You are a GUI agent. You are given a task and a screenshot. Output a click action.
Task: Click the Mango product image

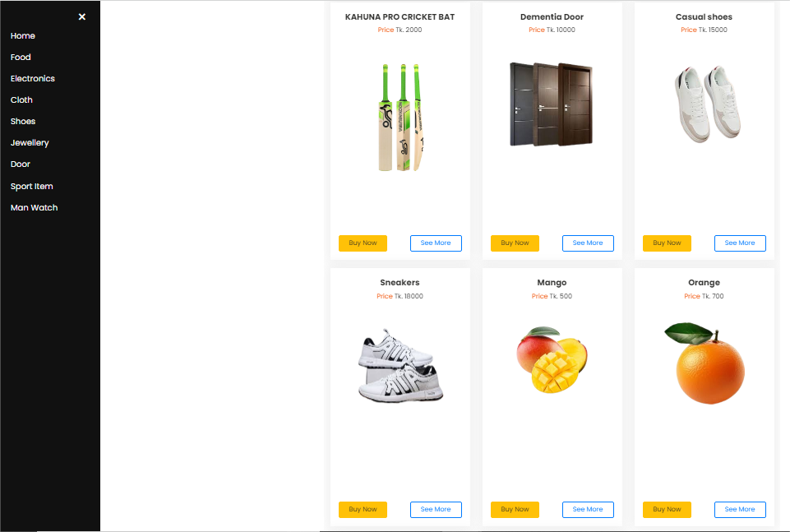pos(552,359)
